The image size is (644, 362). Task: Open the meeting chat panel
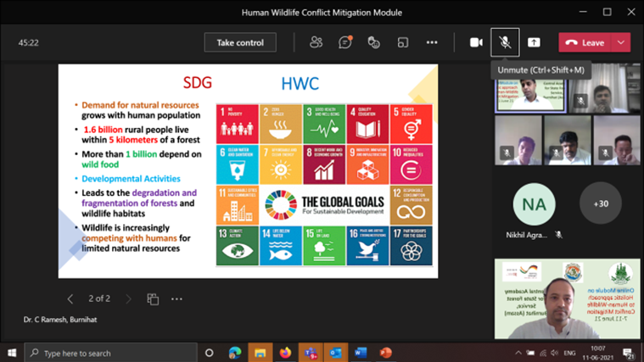click(345, 42)
